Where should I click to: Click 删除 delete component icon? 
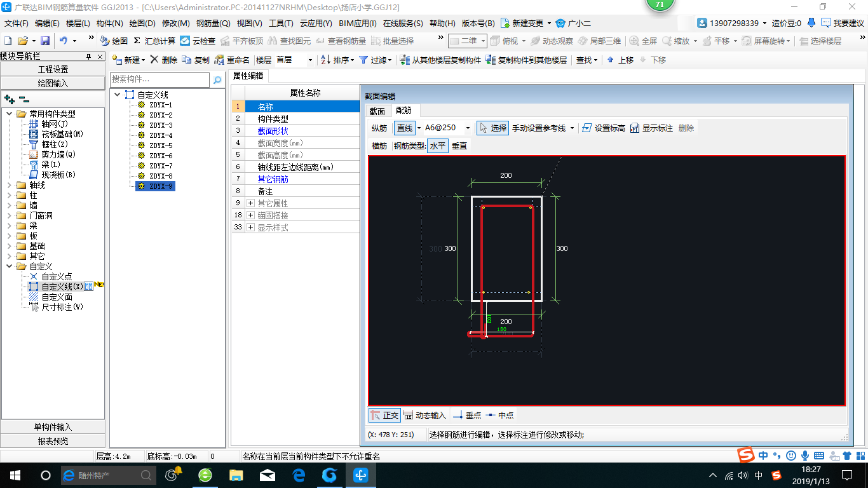164,60
